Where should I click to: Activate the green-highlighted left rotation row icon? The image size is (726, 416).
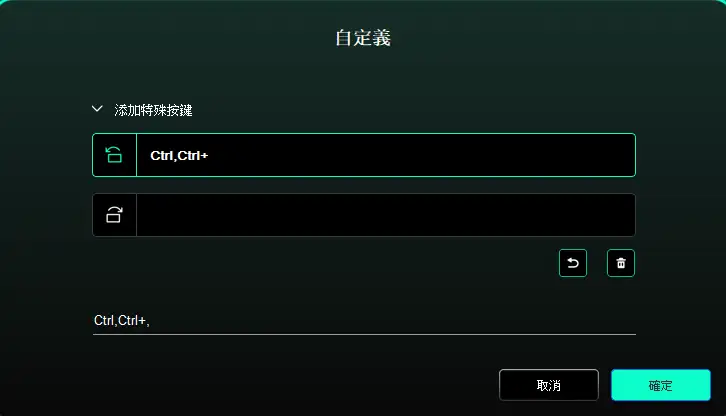pyautogui.click(x=114, y=155)
